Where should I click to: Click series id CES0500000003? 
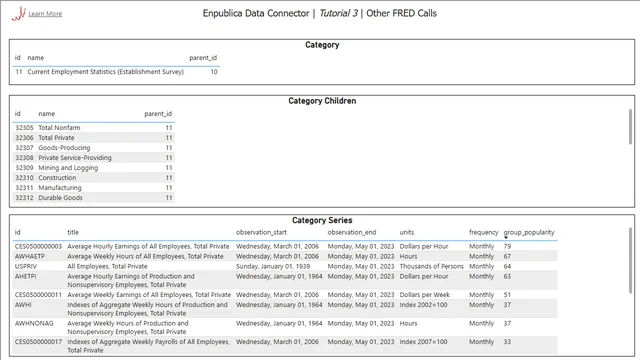(x=38, y=247)
